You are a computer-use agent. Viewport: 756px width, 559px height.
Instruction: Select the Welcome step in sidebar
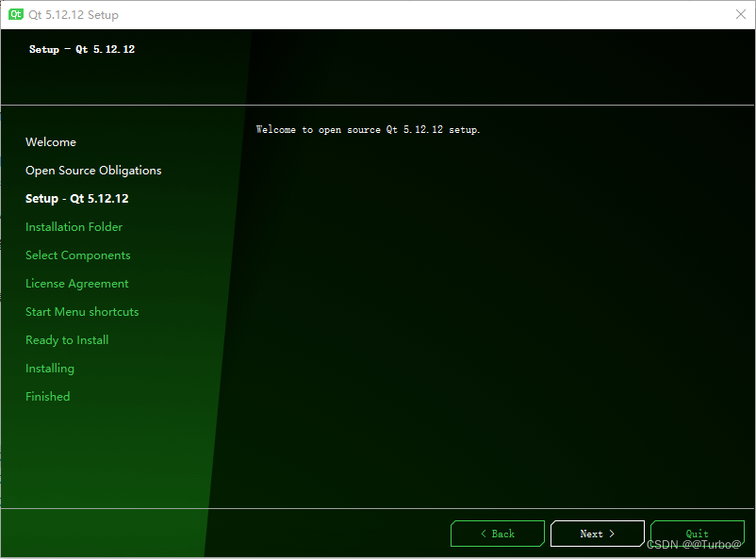[x=51, y=142]
